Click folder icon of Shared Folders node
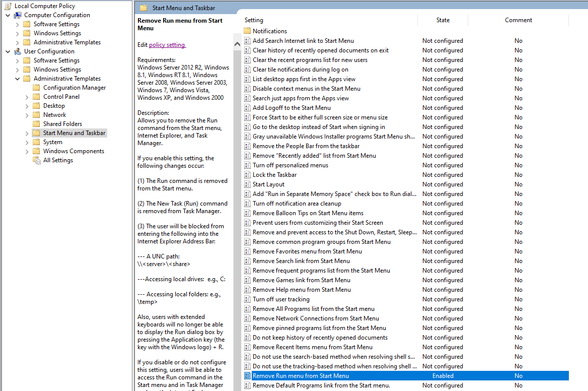The width and height of the screenshot is (588, 391). 36,124
